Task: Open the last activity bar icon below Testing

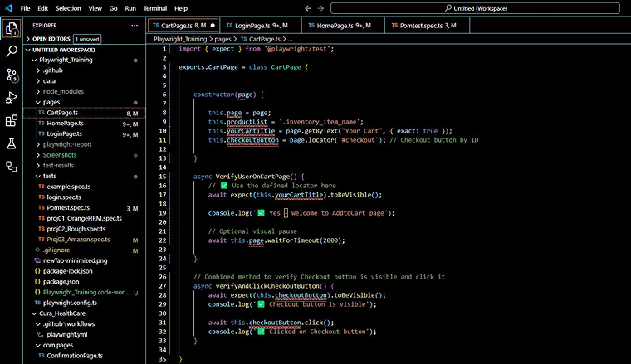Action: (x=12, y=167)
